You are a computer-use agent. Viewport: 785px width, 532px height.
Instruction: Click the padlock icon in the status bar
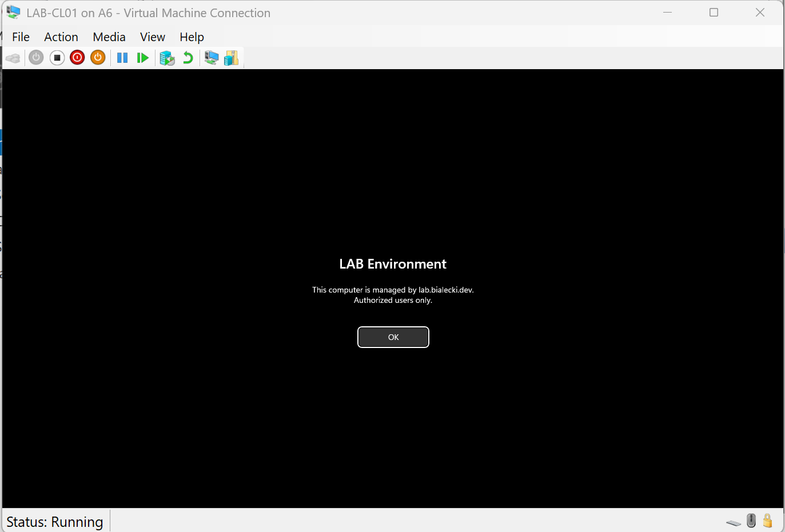pyautogui.click(x=767, y=521)
